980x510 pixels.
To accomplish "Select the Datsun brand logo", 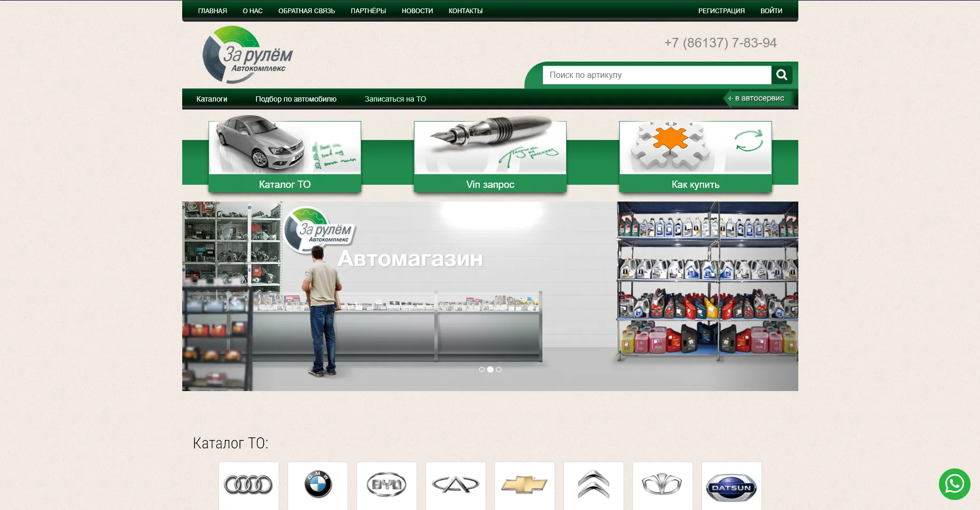I will coord(731,488).
